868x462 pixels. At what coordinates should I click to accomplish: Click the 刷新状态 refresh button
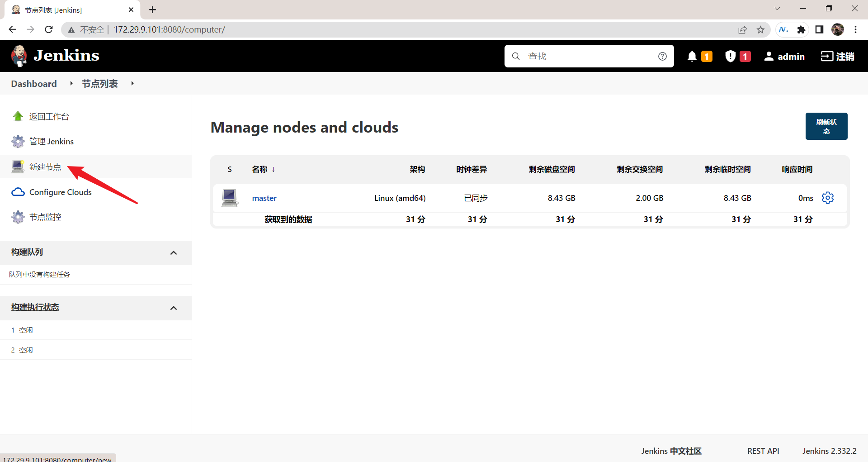826,126
